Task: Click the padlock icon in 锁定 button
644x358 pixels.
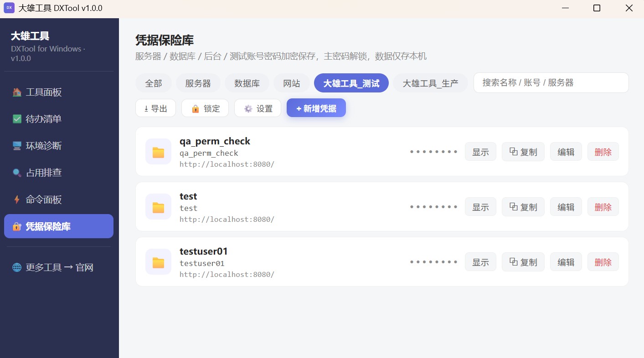Action: (195, 108)
